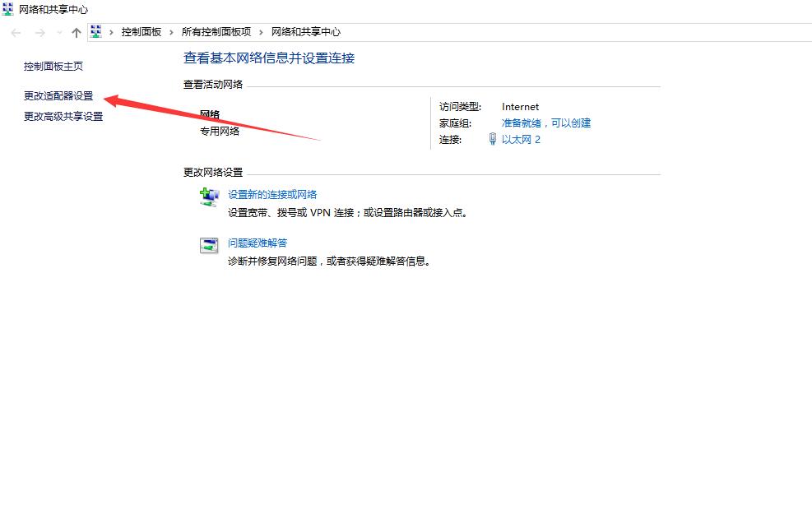Image resolution: width=812 pixels, height=509 pixels.
Task: Open the recent pages dropdown arrow
Action: (x=58, y=32)
